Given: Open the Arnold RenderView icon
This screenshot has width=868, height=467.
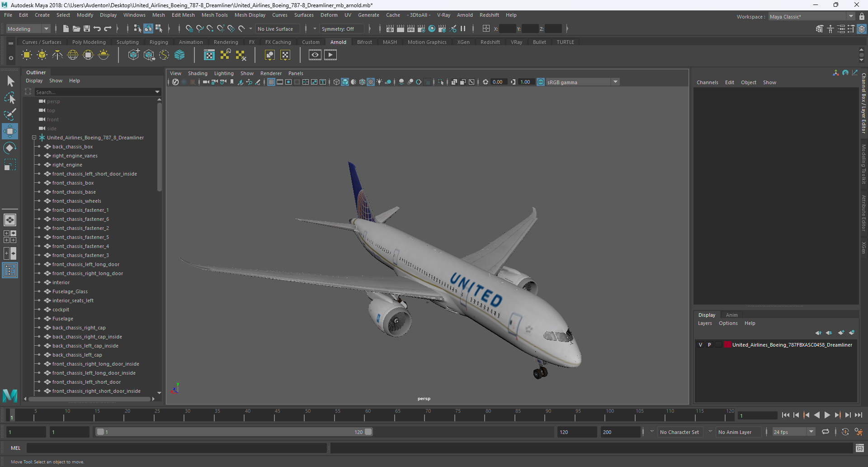Looking at the screenshot, I should (x=315, y=55).
